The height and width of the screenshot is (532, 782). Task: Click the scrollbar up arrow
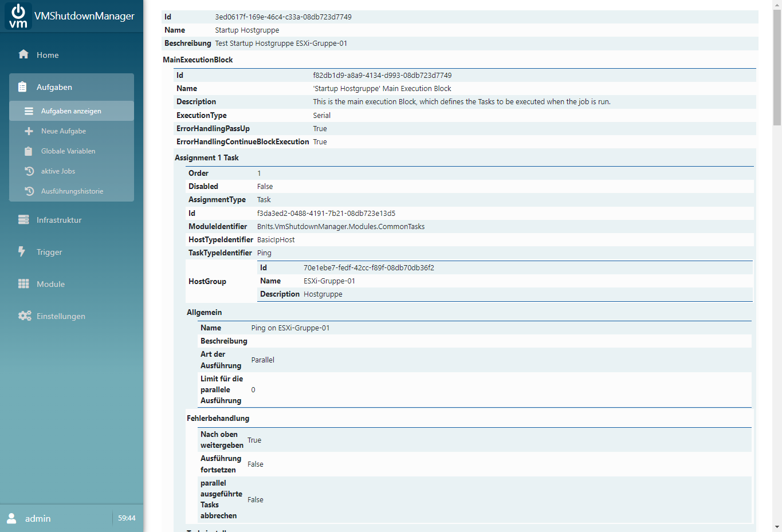[777, 5]
